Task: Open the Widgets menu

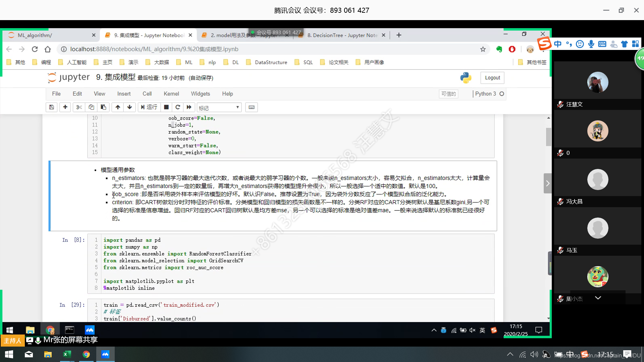Action: click(200, 94)
